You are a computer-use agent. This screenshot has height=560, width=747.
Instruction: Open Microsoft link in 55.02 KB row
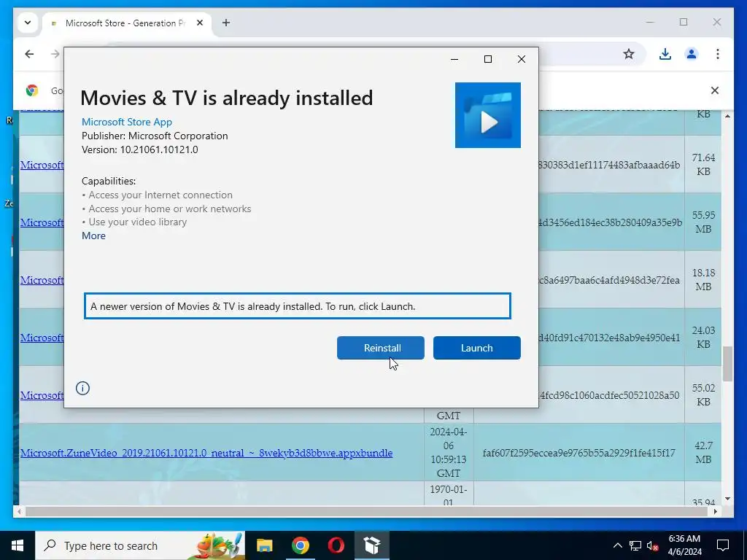click(42, 395)
